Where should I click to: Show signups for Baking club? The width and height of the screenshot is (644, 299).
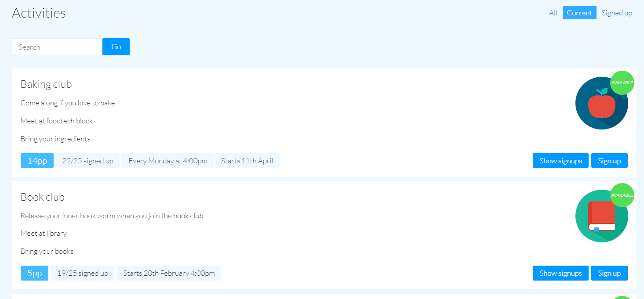pyautogui.click(x=560, y=161)
